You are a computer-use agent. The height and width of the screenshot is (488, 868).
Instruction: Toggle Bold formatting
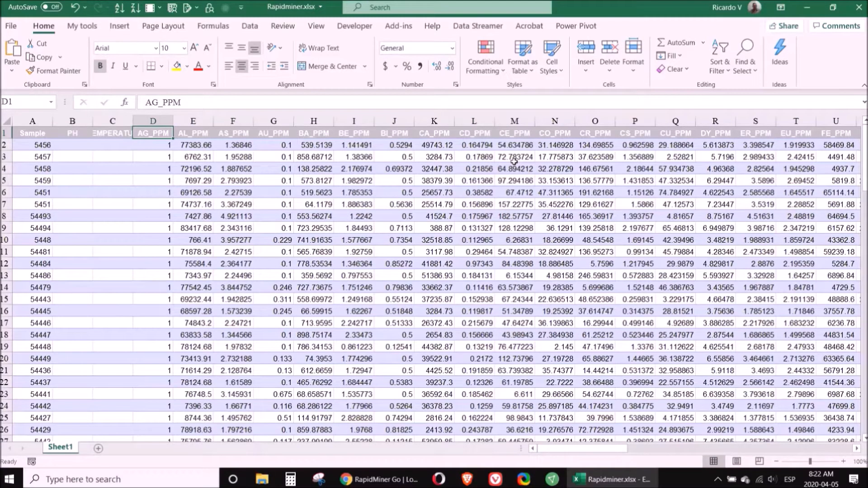click(x=100, y=66)
